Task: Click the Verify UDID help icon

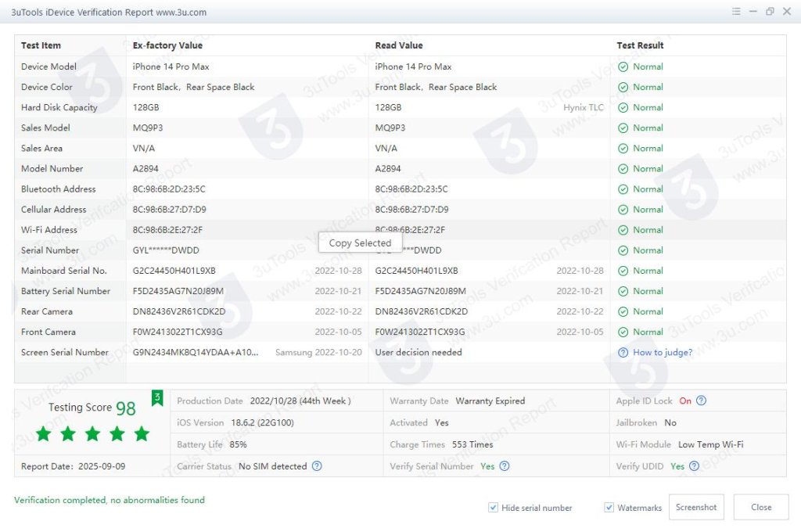Action: (694, 466)
